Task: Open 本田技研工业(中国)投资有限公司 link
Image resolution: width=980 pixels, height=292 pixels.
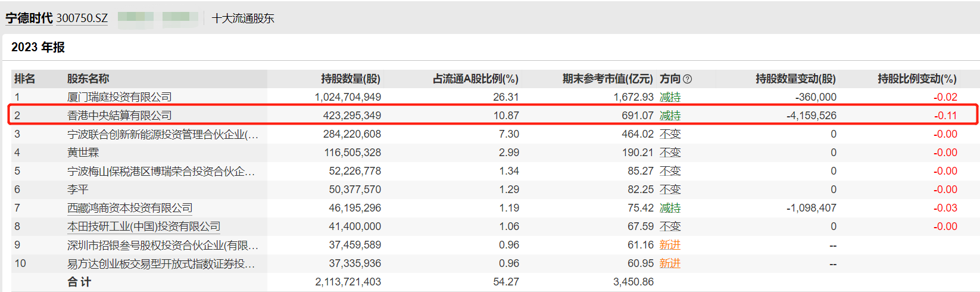Action: pos(143,226)
